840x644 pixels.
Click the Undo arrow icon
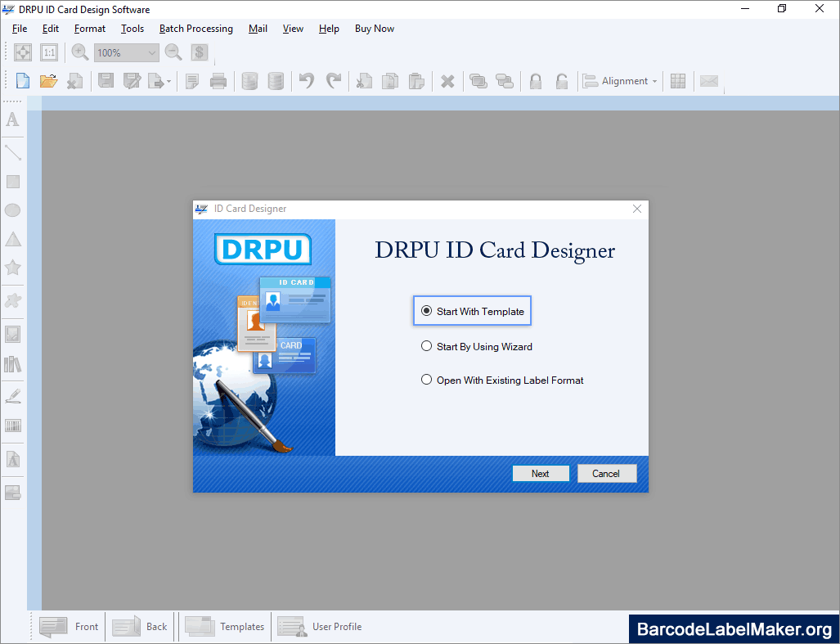click(307, 81)
